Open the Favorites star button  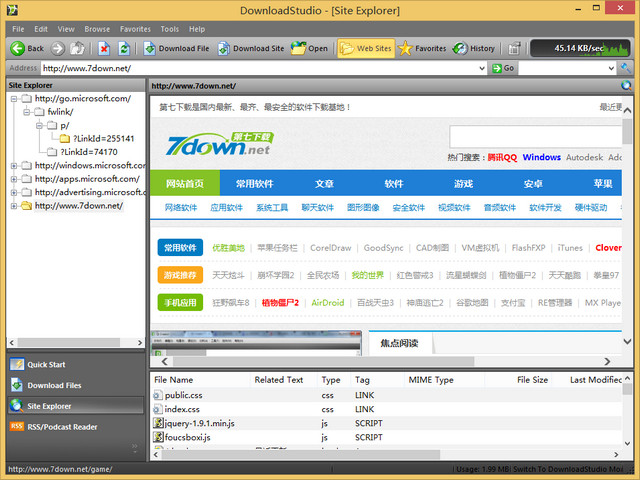(x=422, y=48)
